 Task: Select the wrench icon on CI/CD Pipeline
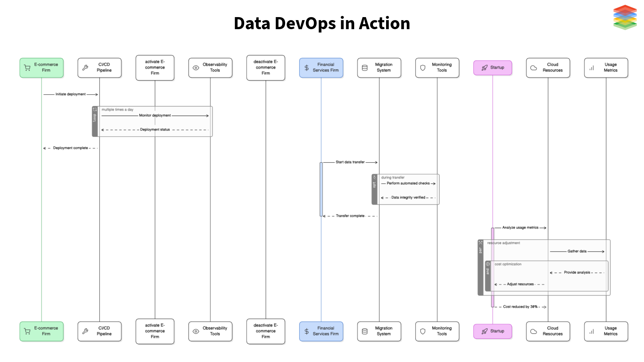85,67
